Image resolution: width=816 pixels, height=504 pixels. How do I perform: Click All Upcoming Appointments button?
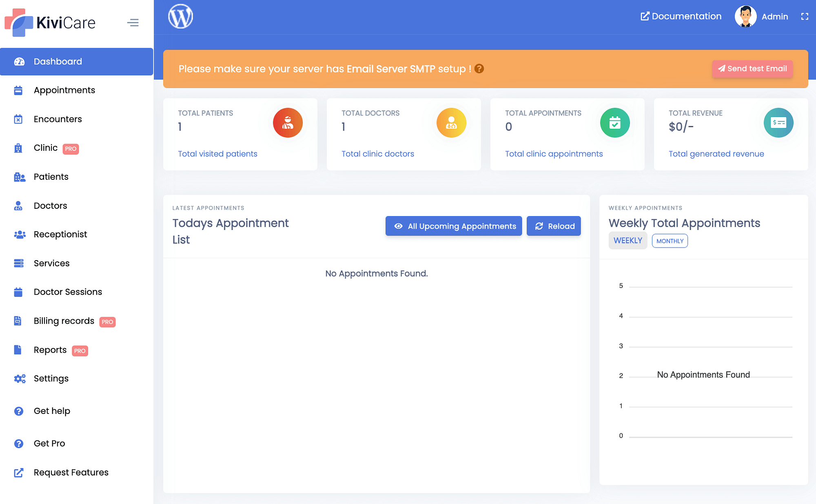(453, 226)
